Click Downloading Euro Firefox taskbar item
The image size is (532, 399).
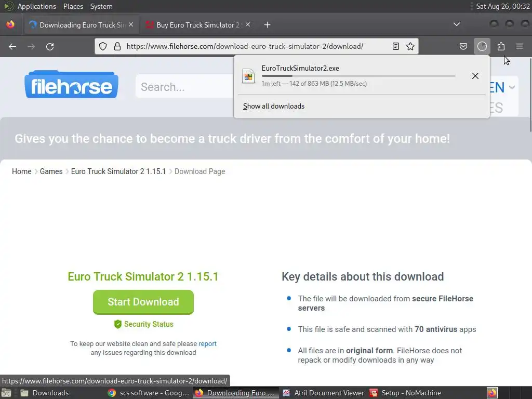(x=235, y=393)
